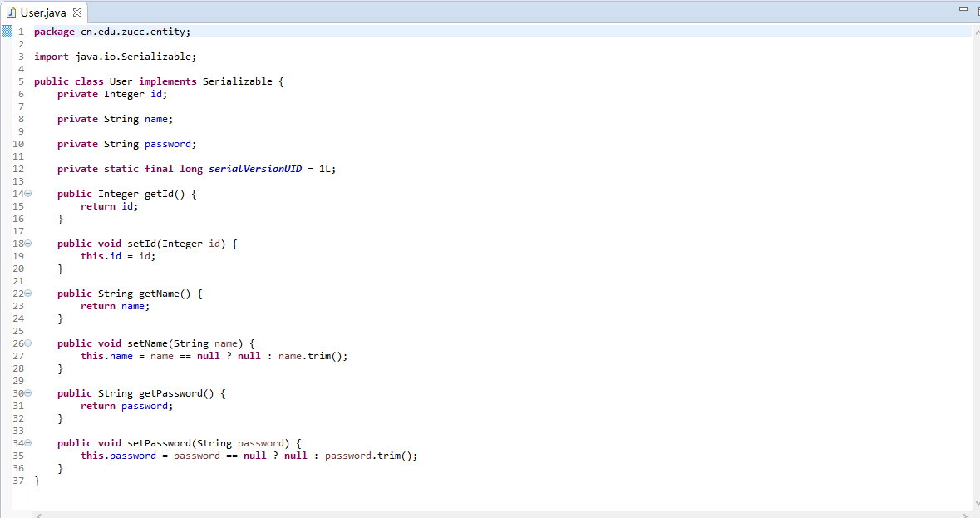Click 'getPassword()' method name
Viewport: 980px width, 518px height.
click(x=176, y=393)
